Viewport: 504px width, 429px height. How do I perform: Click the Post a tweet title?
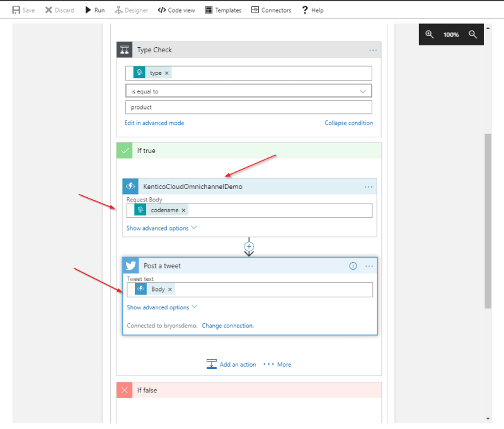point(162,266)
